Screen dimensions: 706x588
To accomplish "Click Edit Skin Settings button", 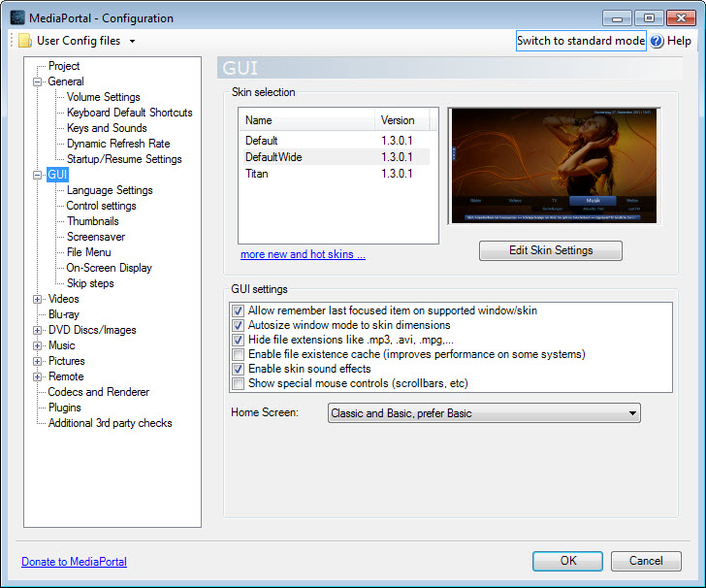I will click(551, 250).
